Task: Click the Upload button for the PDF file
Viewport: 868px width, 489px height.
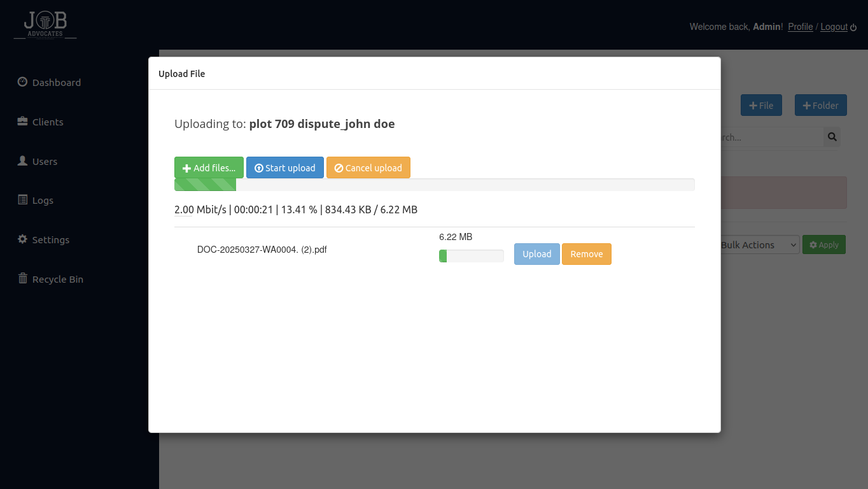Action: pos(536,254)
